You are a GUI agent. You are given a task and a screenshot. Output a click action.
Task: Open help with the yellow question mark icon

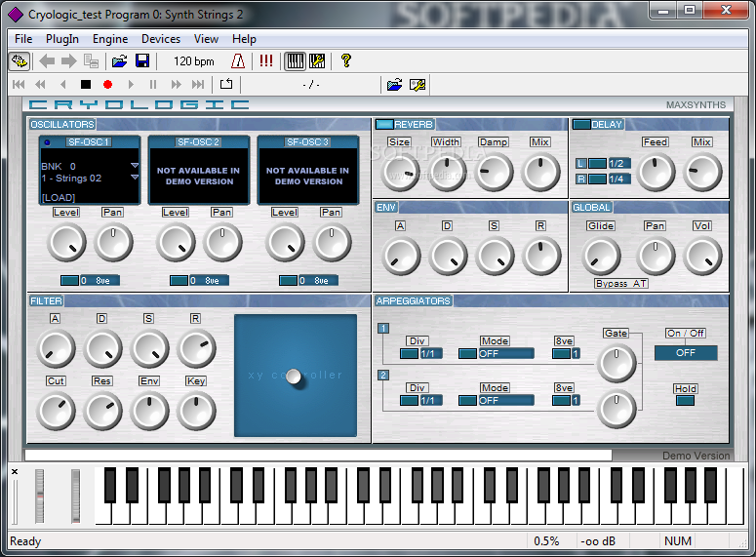coord(345,60)
